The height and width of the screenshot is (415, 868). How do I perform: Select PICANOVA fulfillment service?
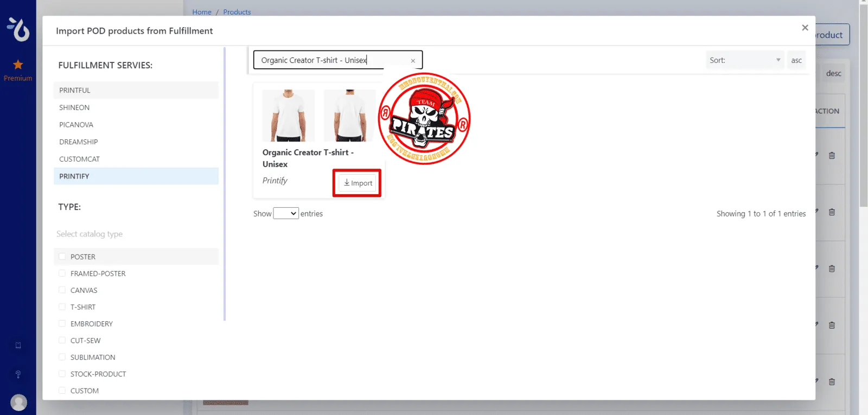pos(136,125)
